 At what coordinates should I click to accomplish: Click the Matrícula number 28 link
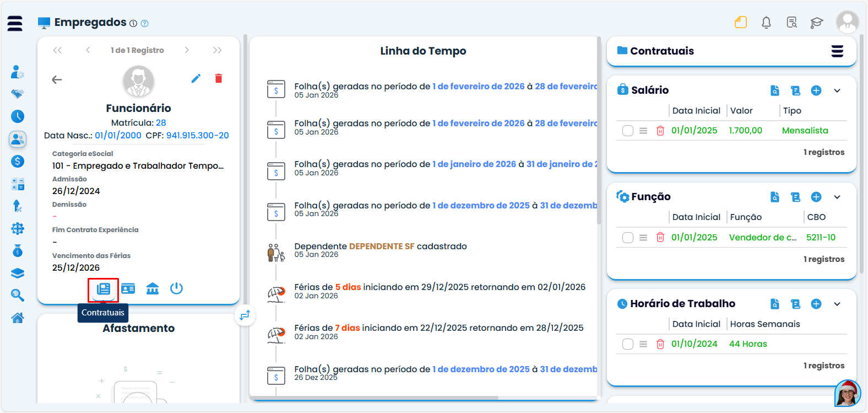[161, 123]
